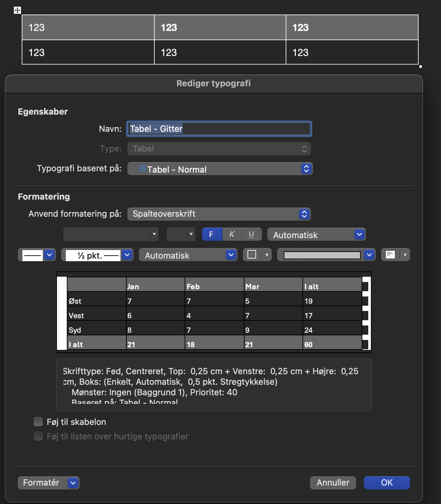Viewport: 441px width, 504px height.
Task: Click the borders grid icon
Action: (x=252, y=255)
